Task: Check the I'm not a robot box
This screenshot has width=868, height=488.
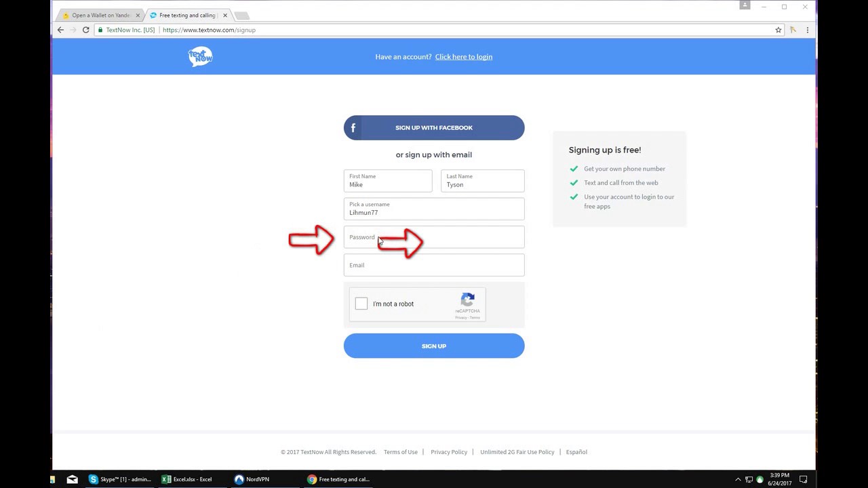Action: tap(361, 304)
